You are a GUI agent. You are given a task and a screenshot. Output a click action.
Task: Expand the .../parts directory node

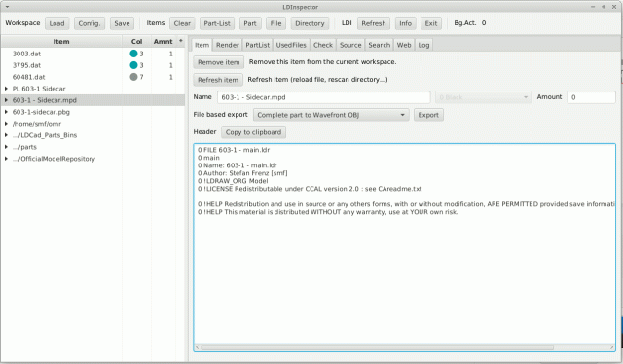click(x=7, y=147)
